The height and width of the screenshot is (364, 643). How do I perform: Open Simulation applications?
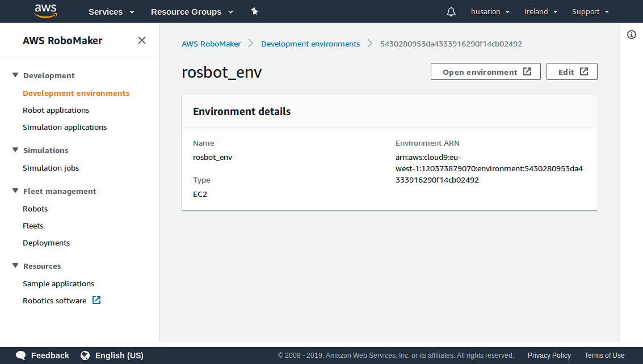coord(65,127)
